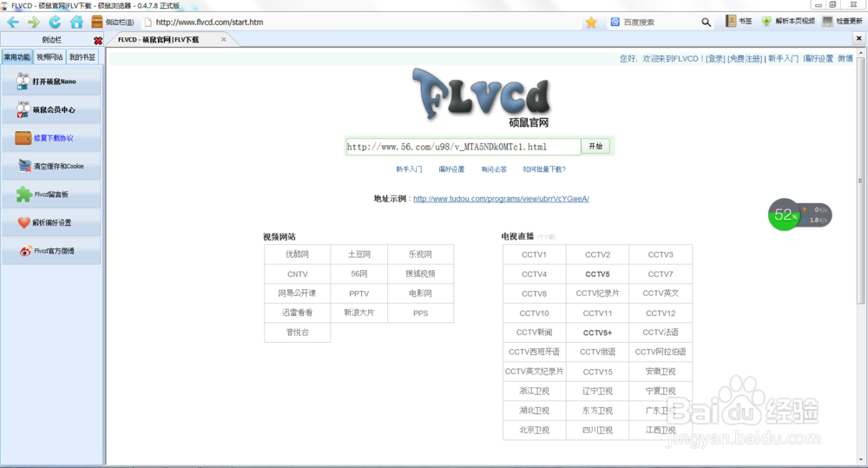This screenshot has width=868, height=468.
Task: Open 打开硕鼠Nano in sidebar
Action: [51, 82]
